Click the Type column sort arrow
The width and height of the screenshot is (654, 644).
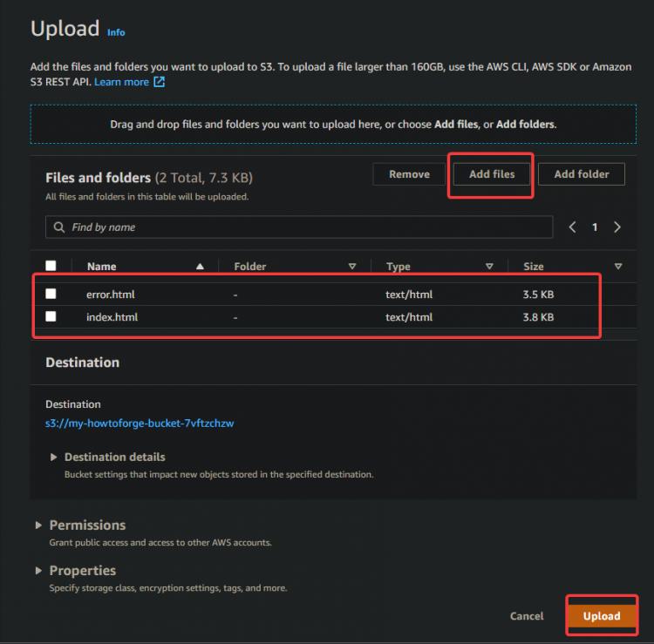tap(489, 267)
